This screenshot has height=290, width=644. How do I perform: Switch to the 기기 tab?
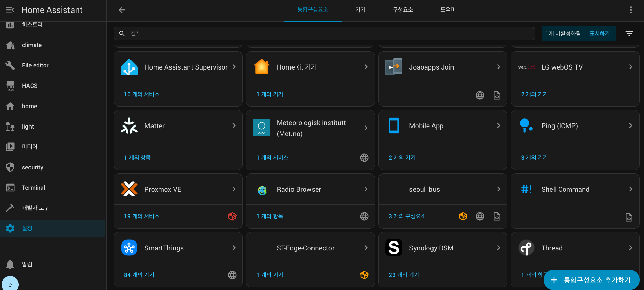pyautogui.click(x=360, y=10)
